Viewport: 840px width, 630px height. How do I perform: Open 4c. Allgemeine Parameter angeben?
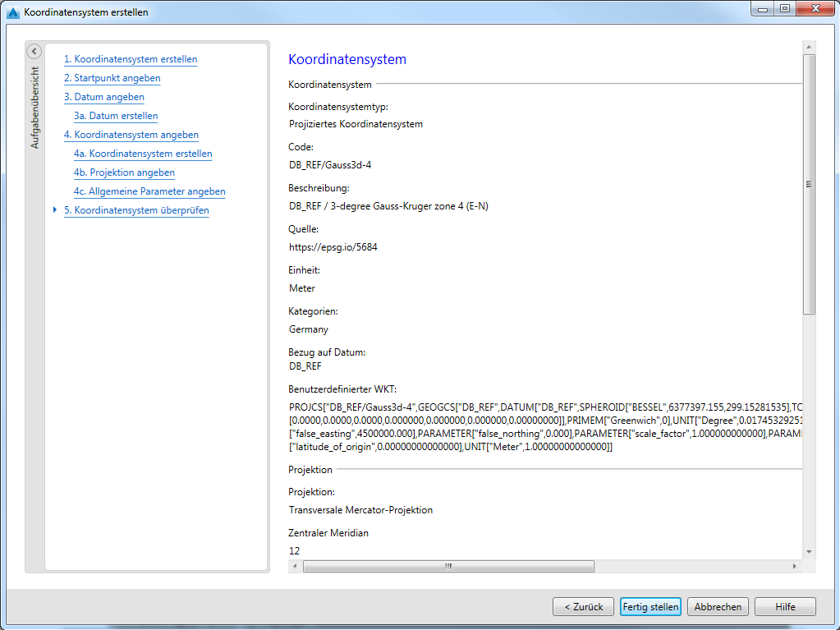149,191
